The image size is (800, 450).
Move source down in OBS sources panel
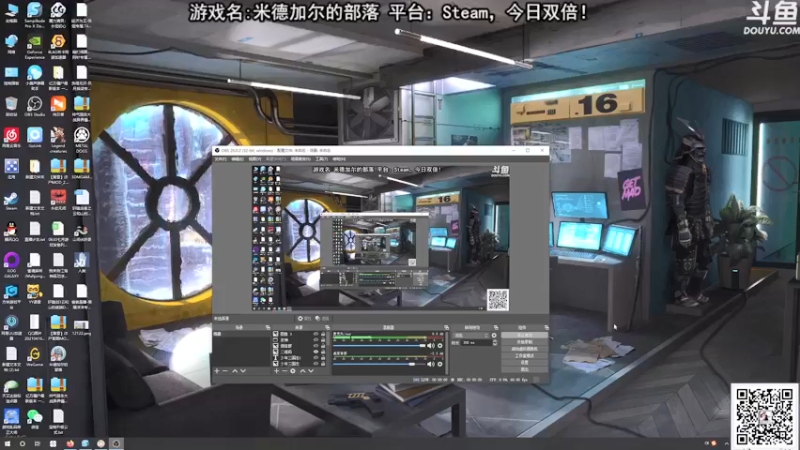[311, 371]
